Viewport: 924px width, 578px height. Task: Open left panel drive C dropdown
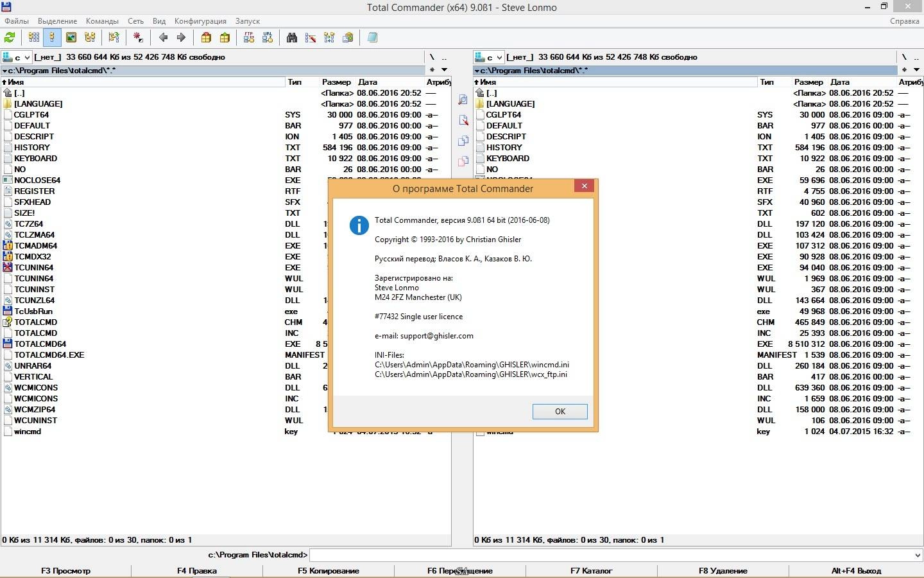point(17,57)
